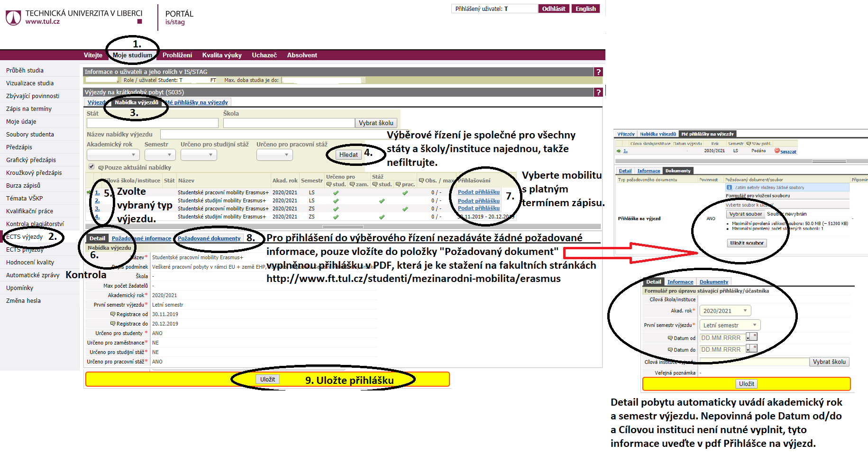Switch to the Požadované dokumenty tab
This screenshot has width=868, height=463.
[209, 238]
